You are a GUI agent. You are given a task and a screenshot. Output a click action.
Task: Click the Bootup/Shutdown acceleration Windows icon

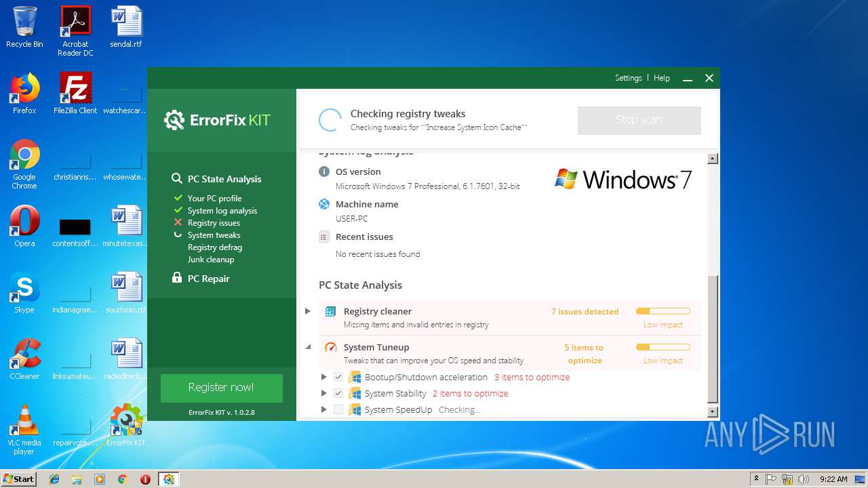click(x=355, y=377)
